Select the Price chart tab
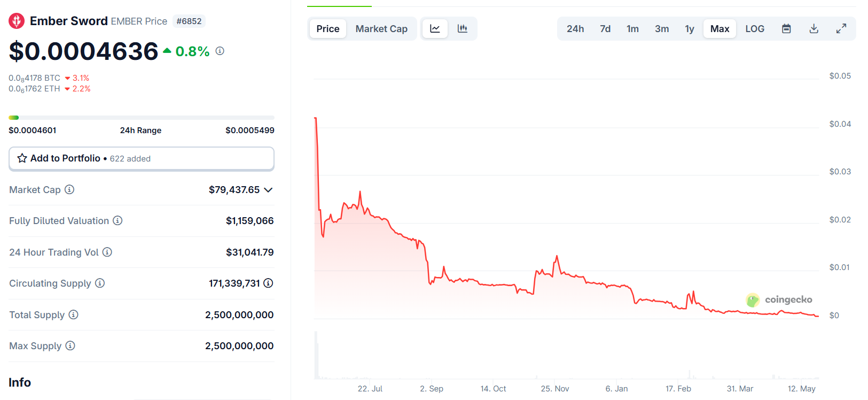The width and height of the screenshot is (868, 400). point(328,29)
